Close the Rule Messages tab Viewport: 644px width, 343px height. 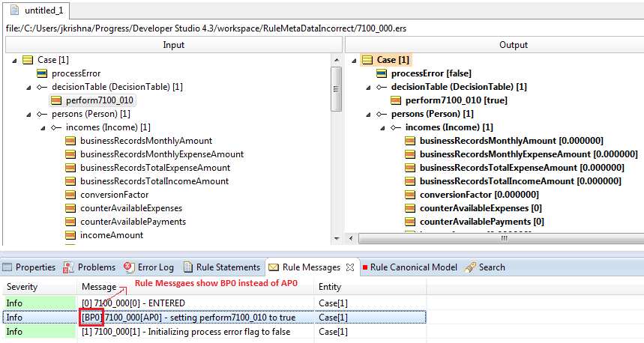(350, 267)
